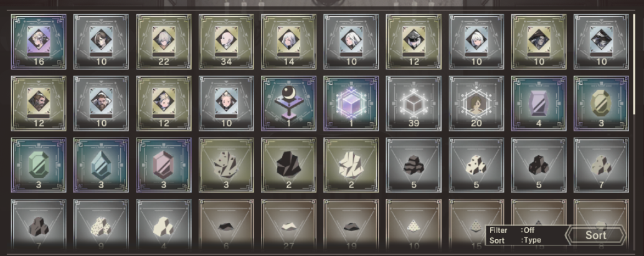Change the Sort Type setting
Screen dimensions: 644x256
point(515,240)
